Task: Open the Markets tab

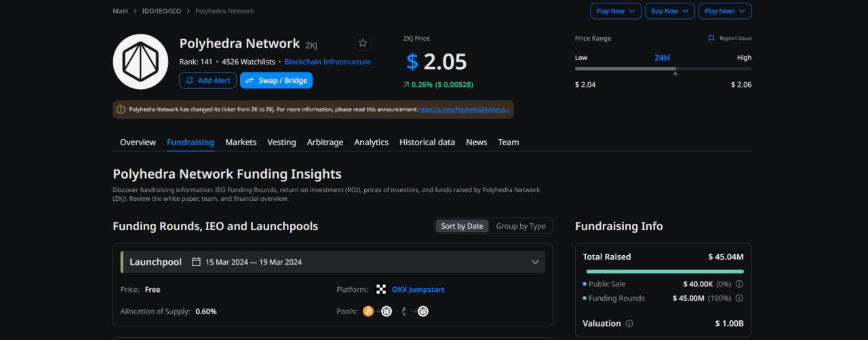Action: click(241, 142)
